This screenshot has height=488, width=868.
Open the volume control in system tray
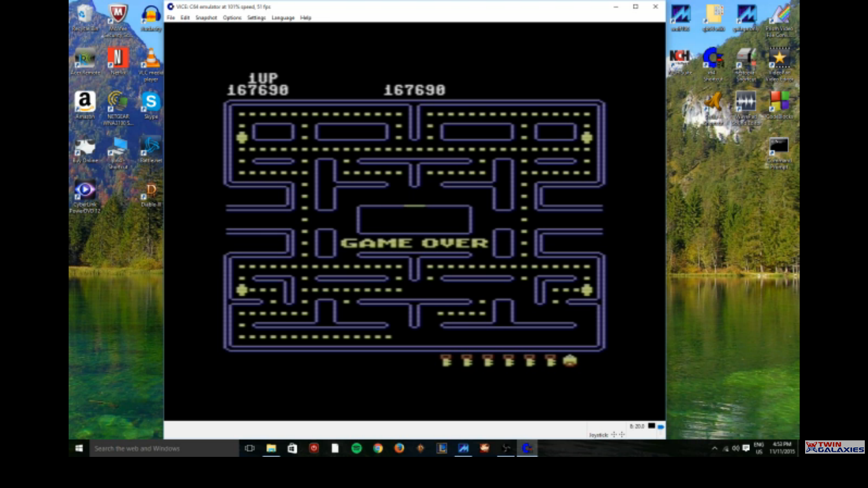(x=736, y=448)
